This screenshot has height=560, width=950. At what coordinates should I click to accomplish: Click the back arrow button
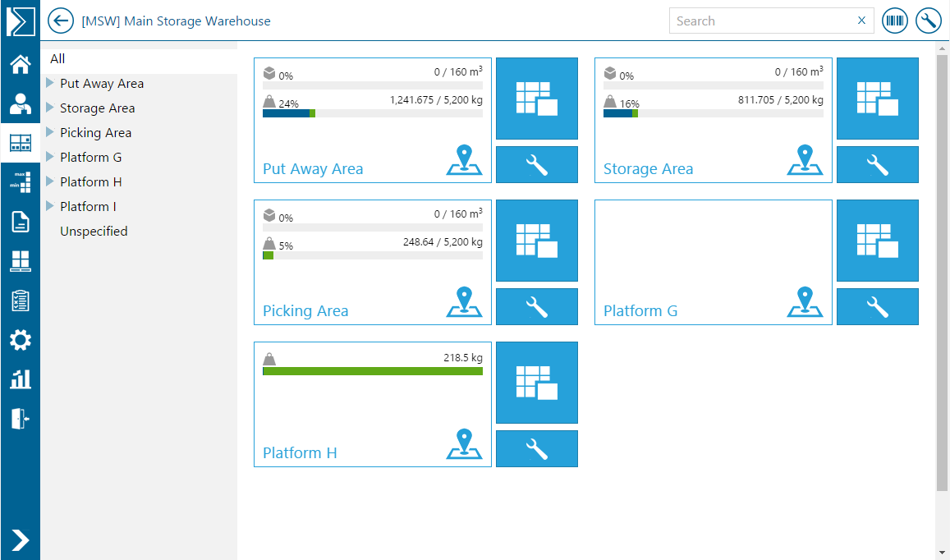pyautogui.click(x=61, y=21)
